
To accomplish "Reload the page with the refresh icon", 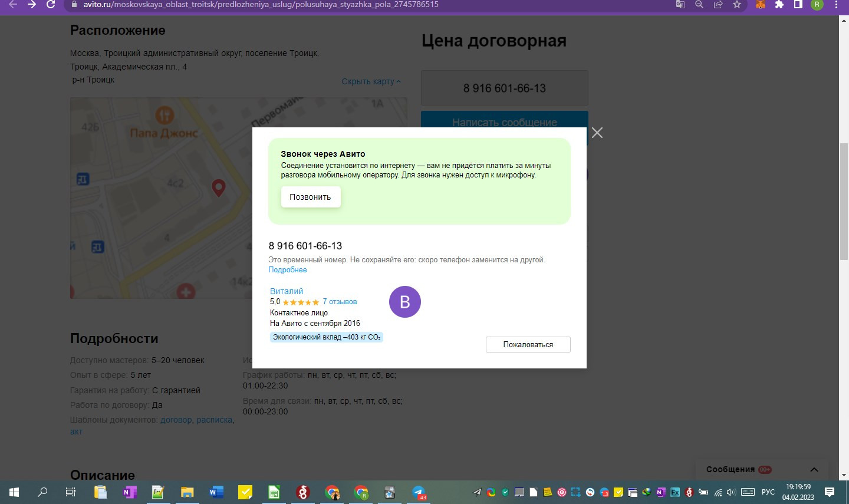I will pyautogui.click(x=51, y=4).
